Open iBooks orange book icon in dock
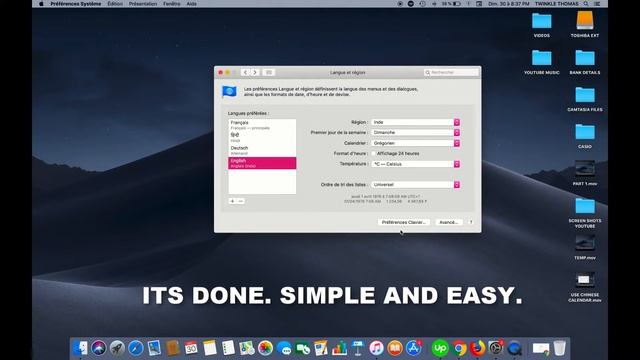The width and height of the screenshot is (640, 360). [395, 348]
